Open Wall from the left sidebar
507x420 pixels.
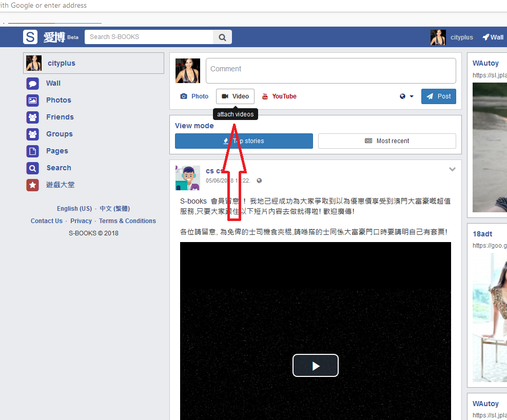[x=53, y=83]
